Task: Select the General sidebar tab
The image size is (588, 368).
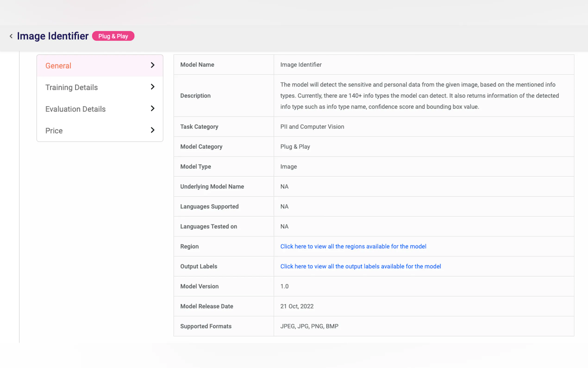Action: point(58,66)
